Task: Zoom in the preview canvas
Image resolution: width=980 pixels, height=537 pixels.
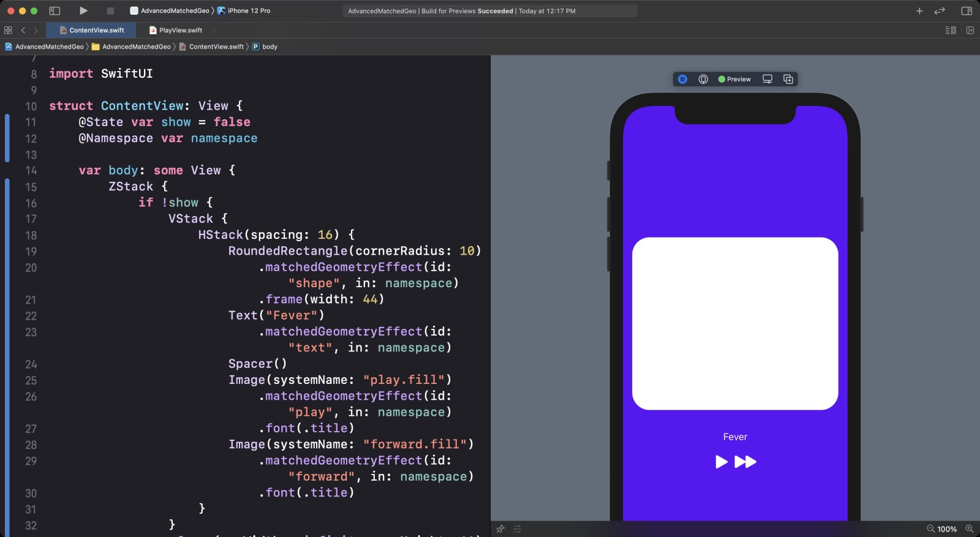Action: pyautogui.click(x=969, y=529)
